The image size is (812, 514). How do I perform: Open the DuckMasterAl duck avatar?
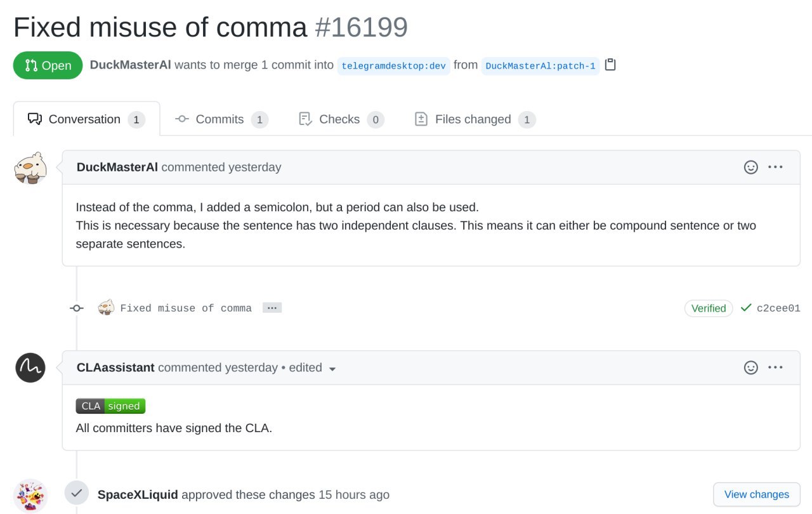click(x=30, y=169)
